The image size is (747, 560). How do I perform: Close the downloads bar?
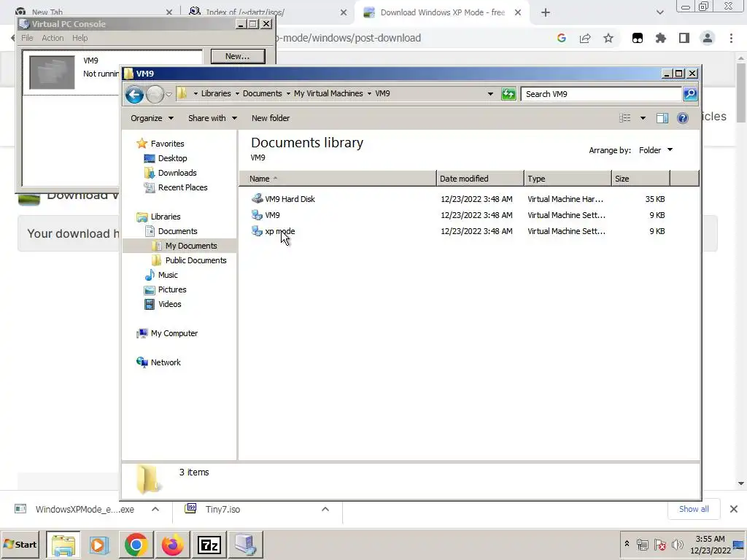[734, 509]
